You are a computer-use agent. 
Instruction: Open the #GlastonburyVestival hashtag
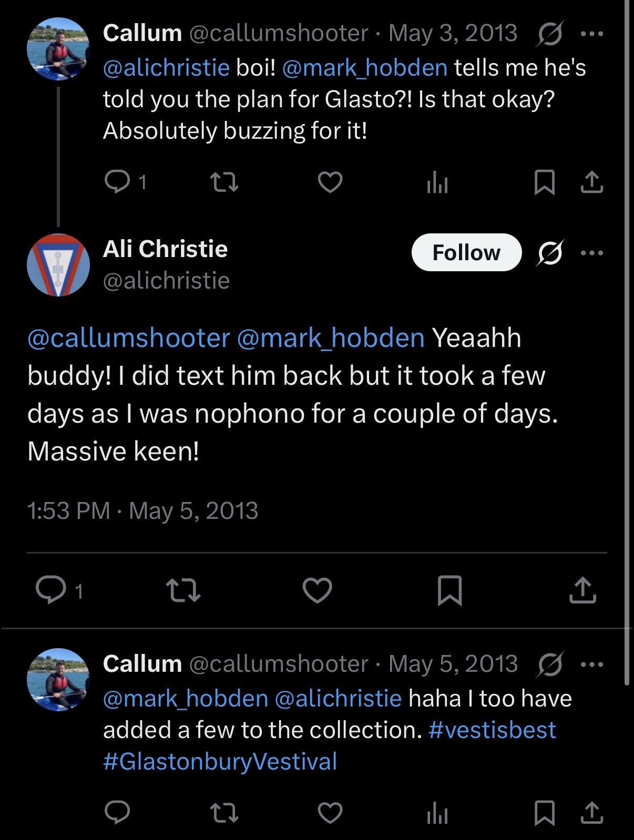tap(220, 762)
